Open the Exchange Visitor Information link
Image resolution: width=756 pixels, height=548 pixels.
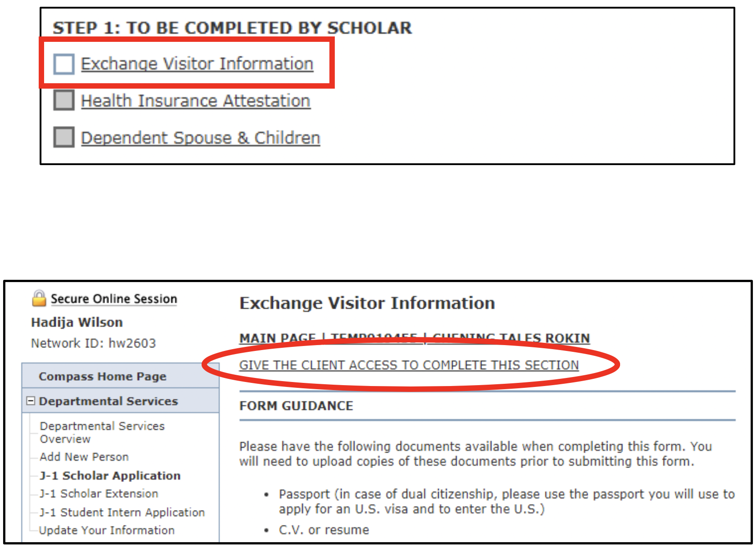197,64
